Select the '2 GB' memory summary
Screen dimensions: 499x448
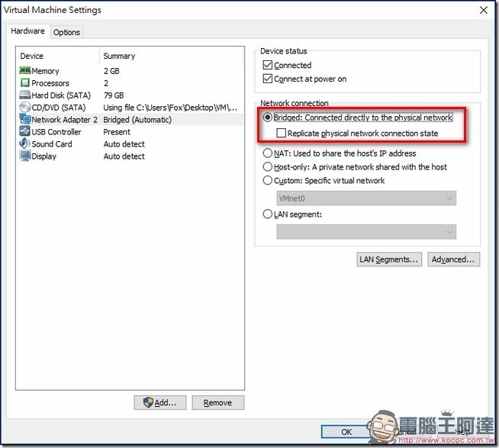(x=111, y=71)
